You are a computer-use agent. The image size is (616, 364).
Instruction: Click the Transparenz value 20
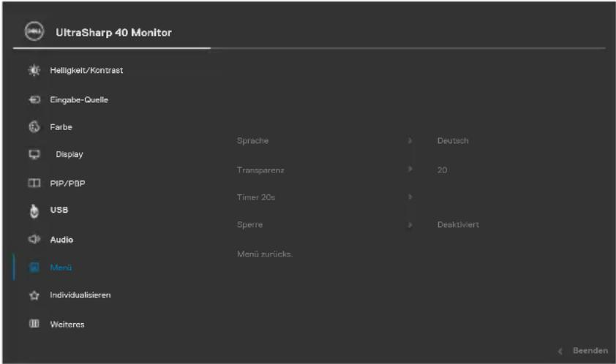point(442,170)
